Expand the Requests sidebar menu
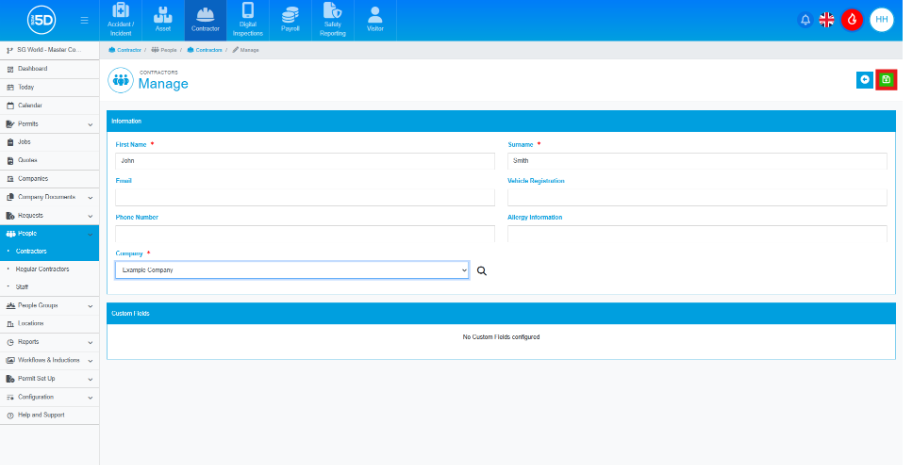Screen dimensions: 903x465 click(x=50, y=216)
